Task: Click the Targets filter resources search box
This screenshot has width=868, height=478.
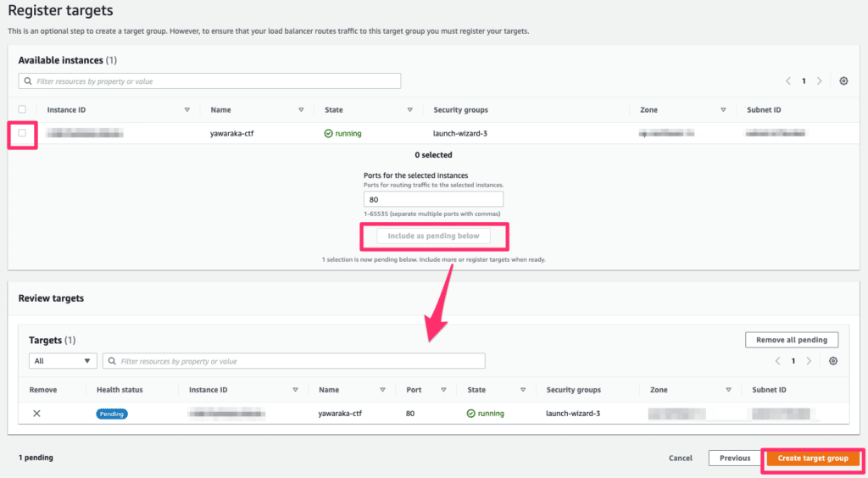Action: (x=293, y=361)
